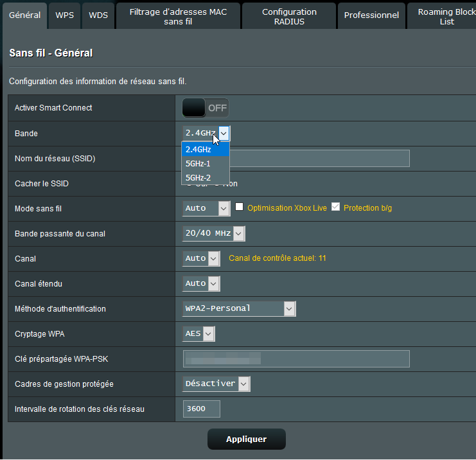Click the Protection b/g label
The image size is (476, 460).
(367, 208)
